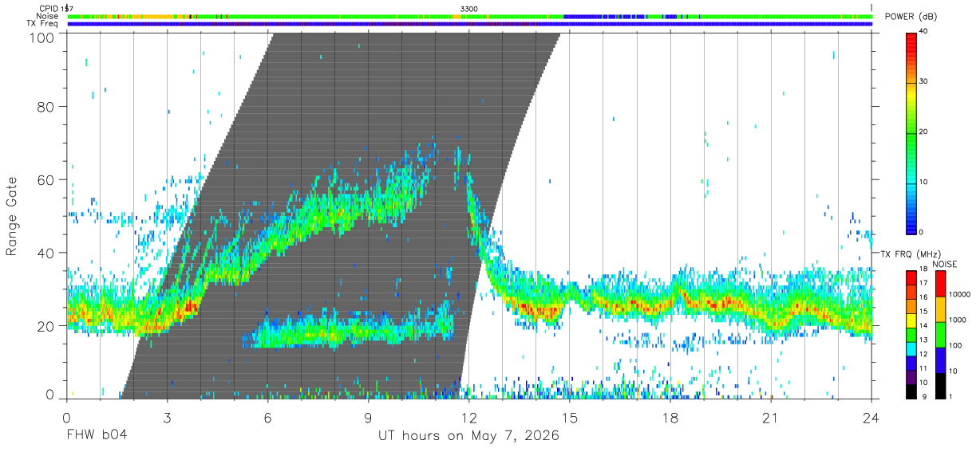This screenshot has height=452, width=980.
Task: Click the 9 tick on the UT hours axis
Action: [x=369, y=418]
